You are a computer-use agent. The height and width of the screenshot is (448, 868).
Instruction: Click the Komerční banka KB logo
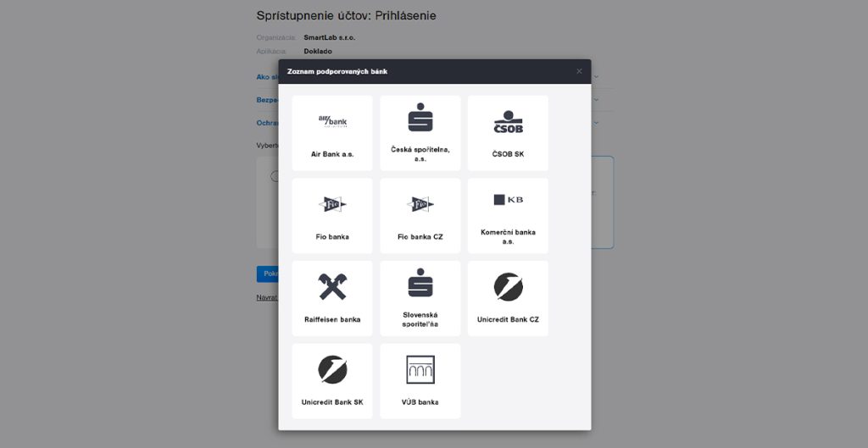509,200
